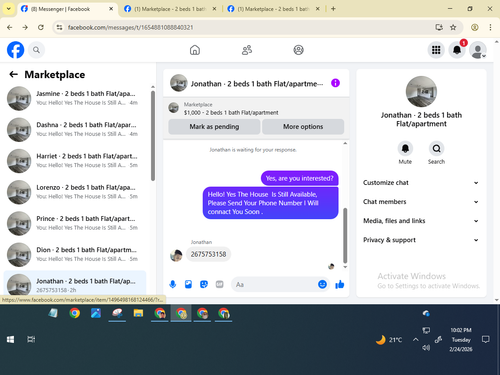Expand Chat members section
The width and height of the screenshot is (500, 375).
tap(421, 202)
